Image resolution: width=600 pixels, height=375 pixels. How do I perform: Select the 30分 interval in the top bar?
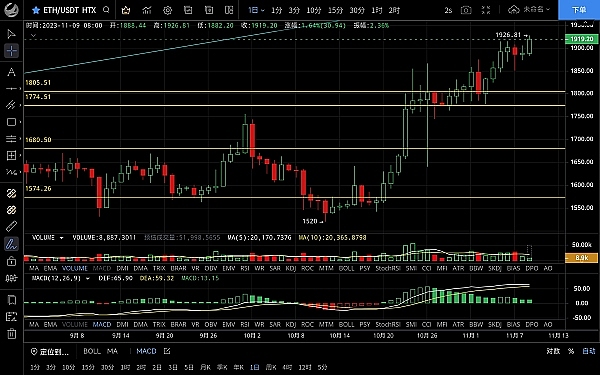pyautogui.click(x=357, y=10)
